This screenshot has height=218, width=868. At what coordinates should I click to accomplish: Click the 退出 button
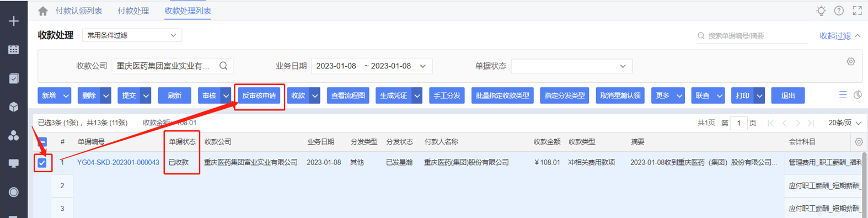tap(788, 95)
